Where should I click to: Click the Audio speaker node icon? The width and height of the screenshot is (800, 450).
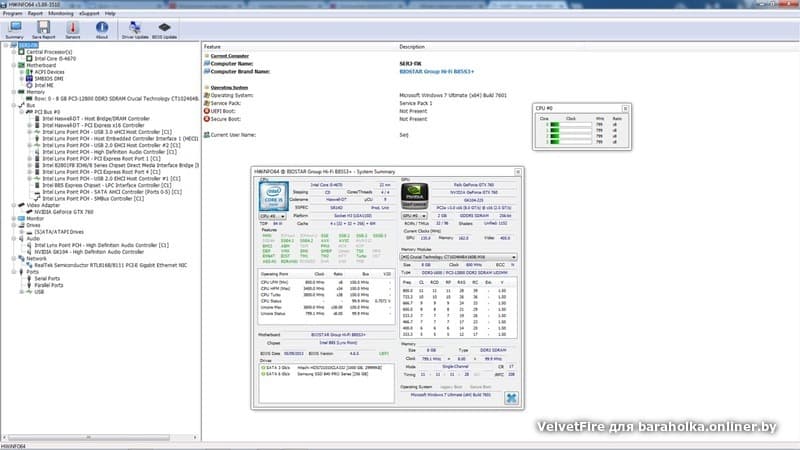[21, 238]
